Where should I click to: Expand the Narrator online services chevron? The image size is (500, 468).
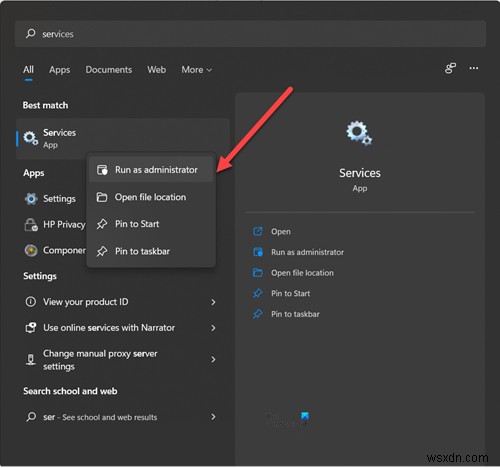pos(213,328)
